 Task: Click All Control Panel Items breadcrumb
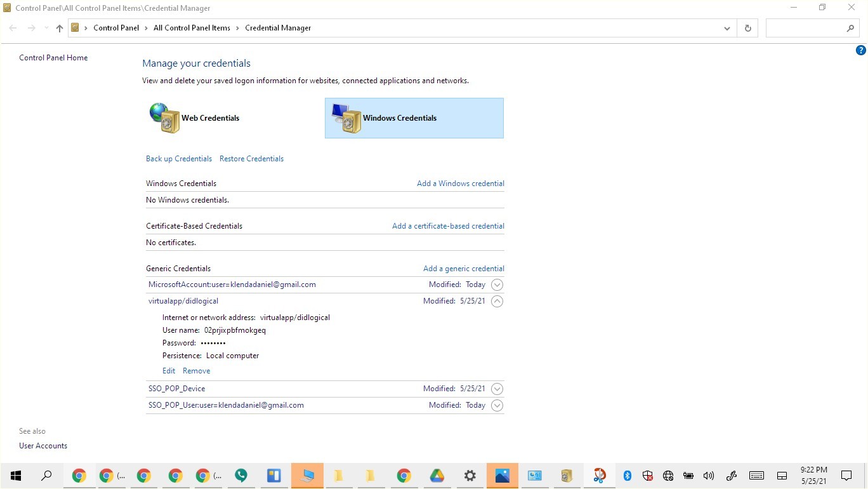pyautogui.click(x=192, y=28)
